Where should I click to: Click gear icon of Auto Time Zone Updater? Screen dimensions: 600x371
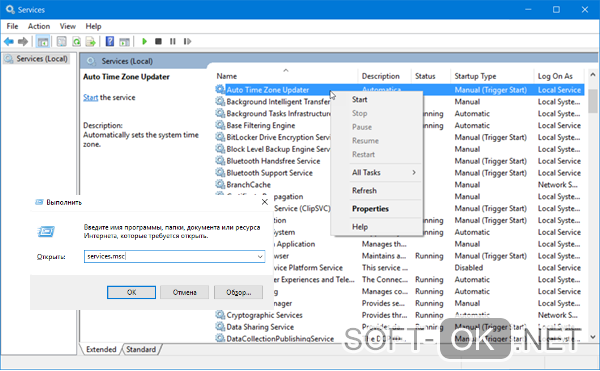(x=220, y=89)
